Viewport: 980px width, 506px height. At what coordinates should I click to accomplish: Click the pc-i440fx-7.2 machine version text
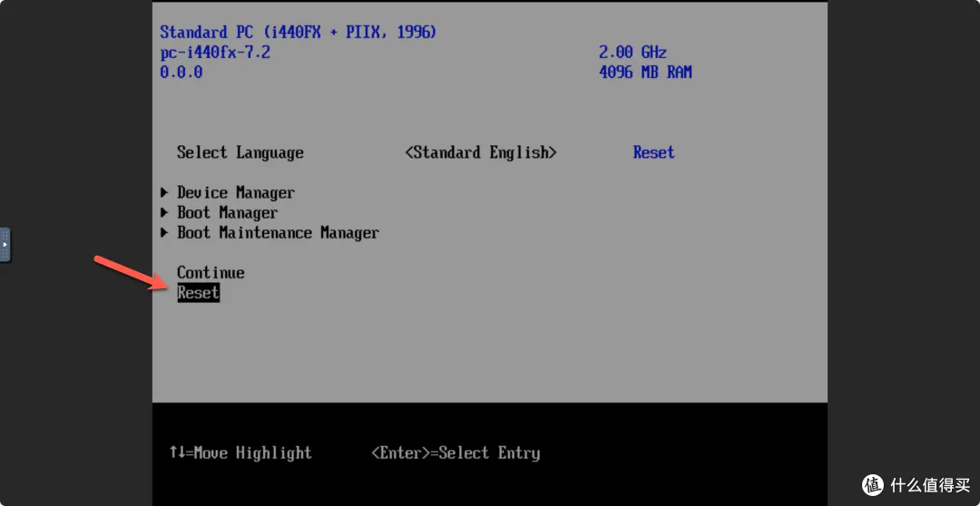tap(215, 52)
